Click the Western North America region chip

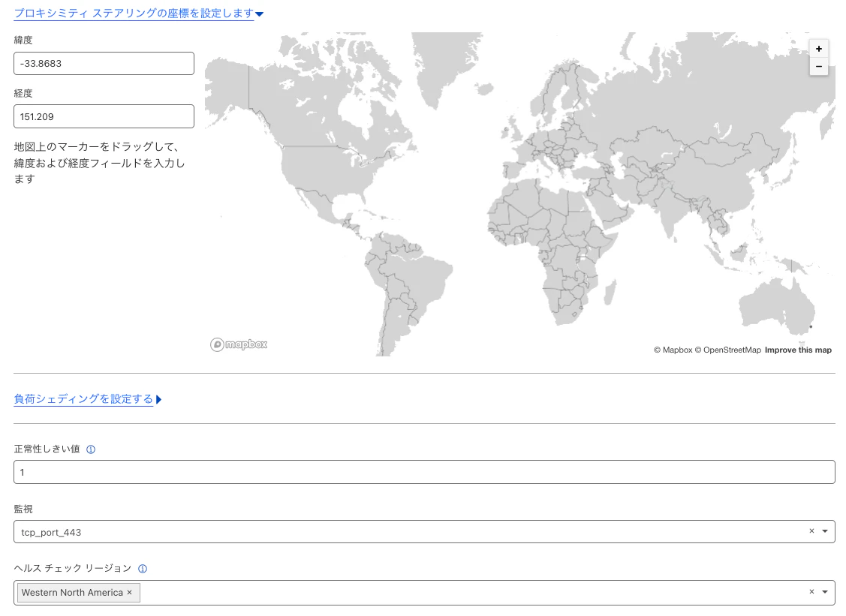click(x=71, y=593)
